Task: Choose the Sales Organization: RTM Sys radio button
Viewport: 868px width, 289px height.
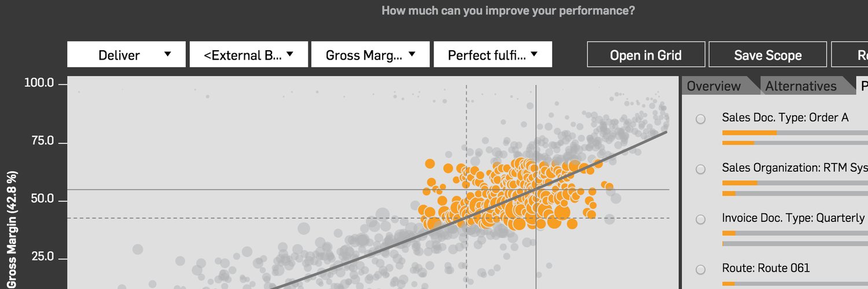Action: pos(701,169)
